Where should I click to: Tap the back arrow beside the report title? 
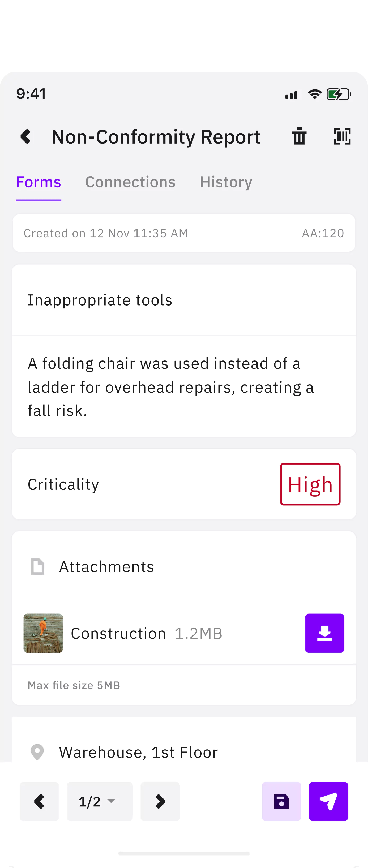pos(26,137)
